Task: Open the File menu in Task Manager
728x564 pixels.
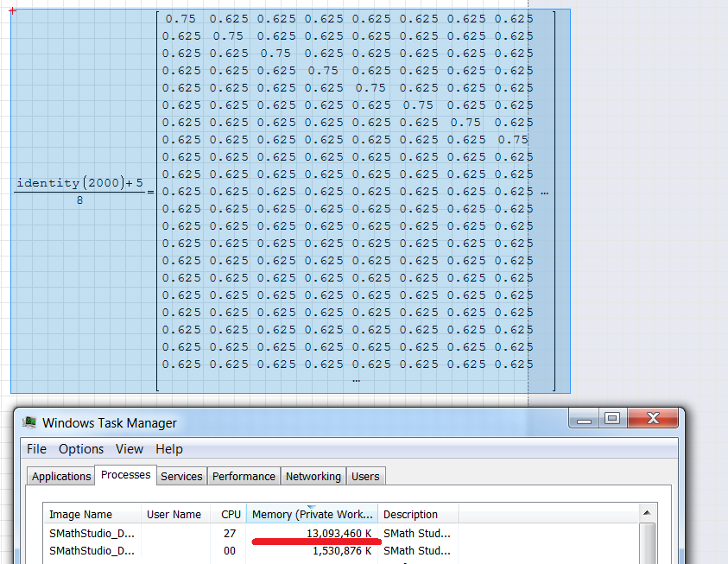Action: 36,449
